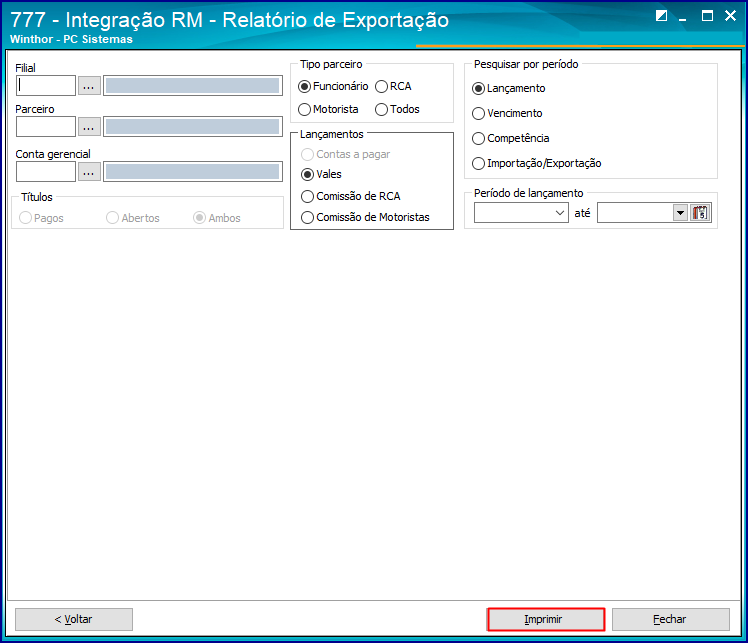Click the Conta gerencial description field
The image size is (748, 643).
(x=193, y=171)
